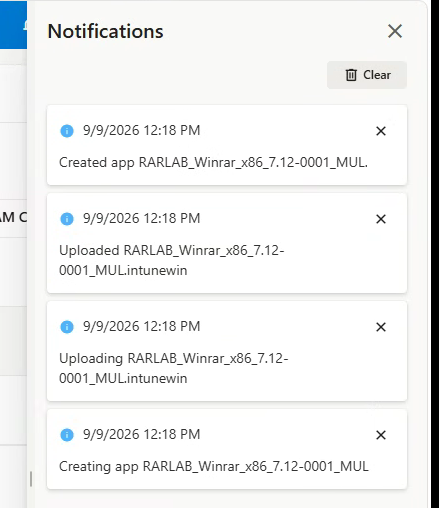This screenshot has height=508, width=439.
Task: Close the Notifications panel
Action: pyautogui.click(x=395, y=31)
